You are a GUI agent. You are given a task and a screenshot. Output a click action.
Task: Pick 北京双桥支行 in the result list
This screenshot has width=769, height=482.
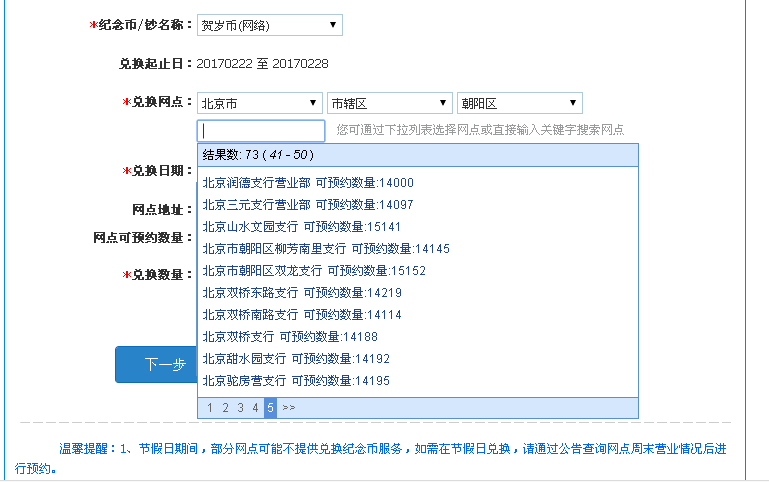(x=289, y=337)
